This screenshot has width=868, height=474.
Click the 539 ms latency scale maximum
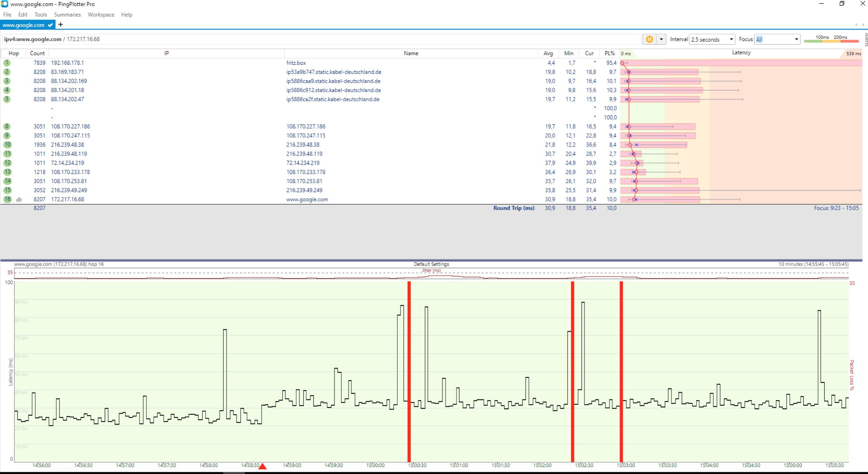(854, 54)
